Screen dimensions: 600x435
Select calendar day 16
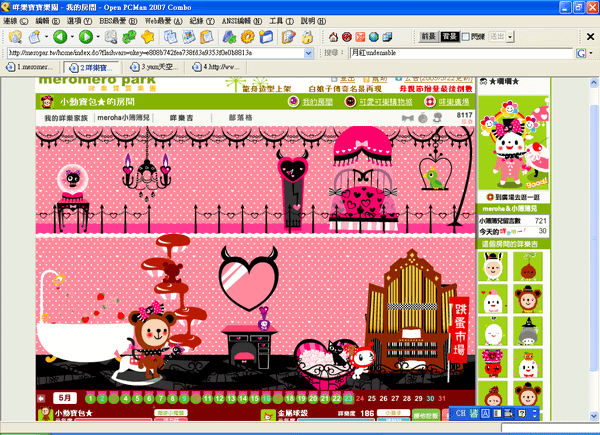(x=266, y=399)
